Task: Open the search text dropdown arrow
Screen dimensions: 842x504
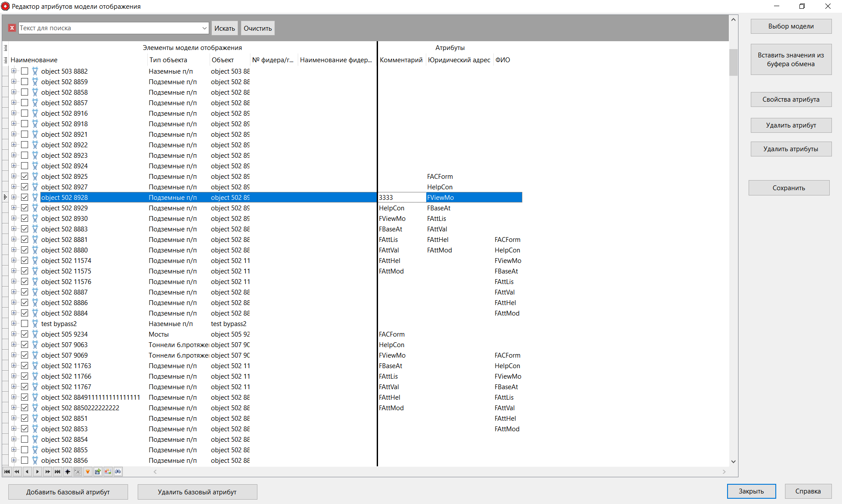Action: 204,28
